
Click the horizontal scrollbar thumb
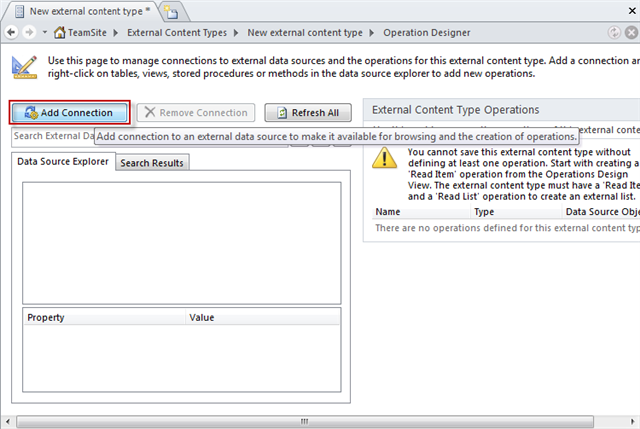tap(304, 421)
